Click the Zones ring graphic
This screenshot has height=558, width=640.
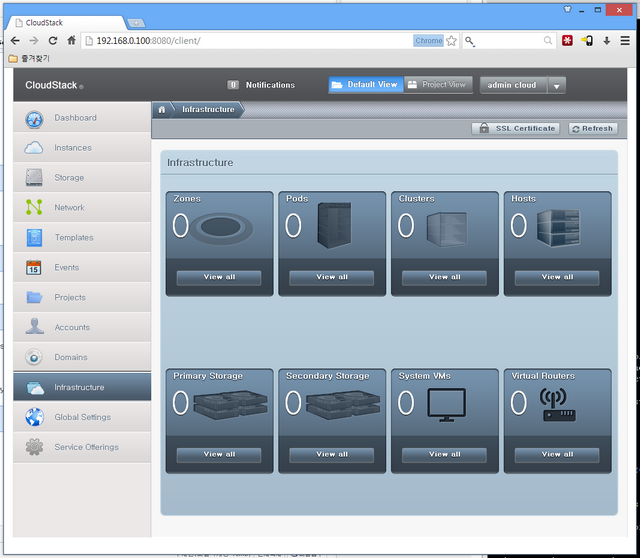click(221, 228)
